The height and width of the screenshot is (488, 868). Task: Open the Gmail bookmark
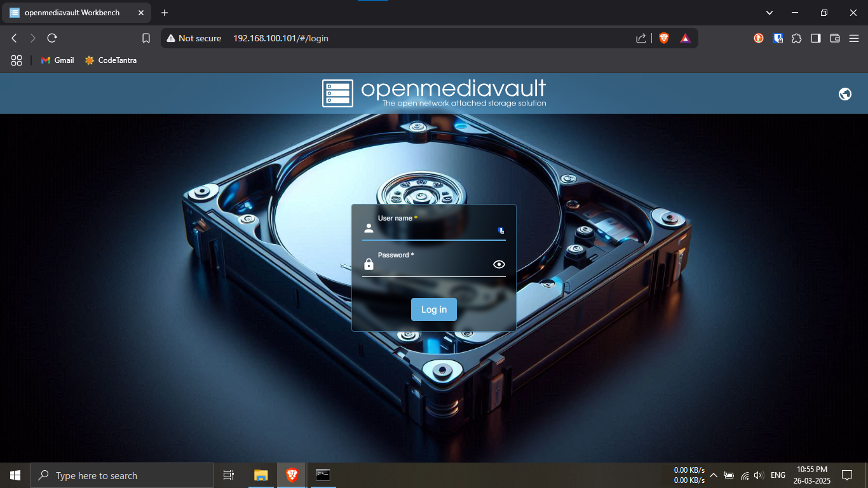click(57, 60)
